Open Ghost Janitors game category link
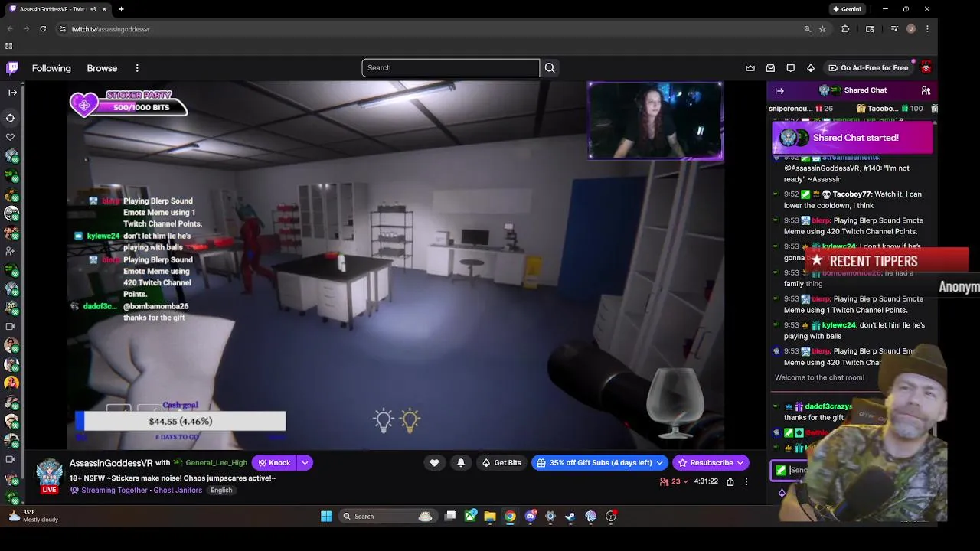This screenshot has width=980, height=551. tap(178, 491)
